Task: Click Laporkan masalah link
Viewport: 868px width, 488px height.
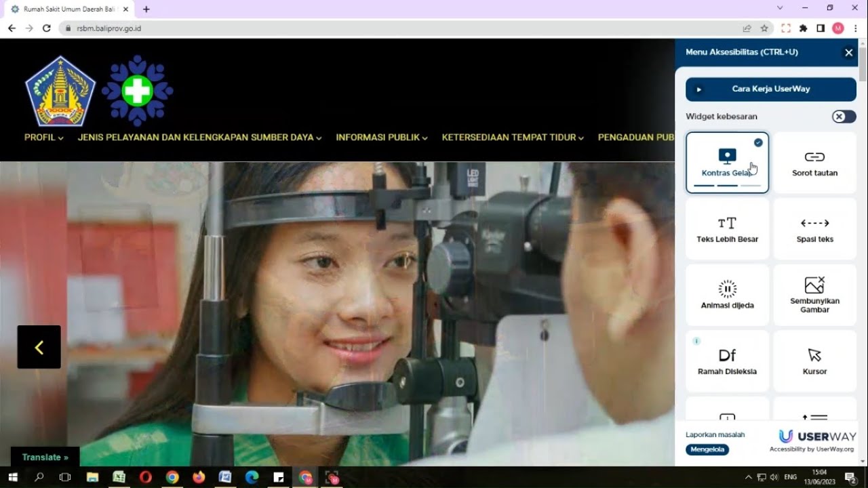Action: coord(715,435)
